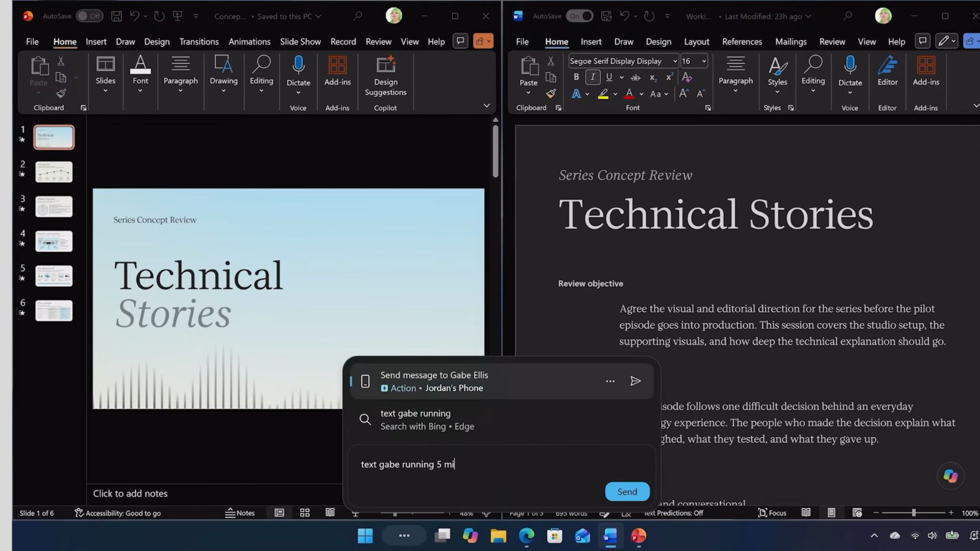This screenshot has width=980, height=551.
Task: Click Undo in PowerPoint title bar
Action: click(135, 16)
